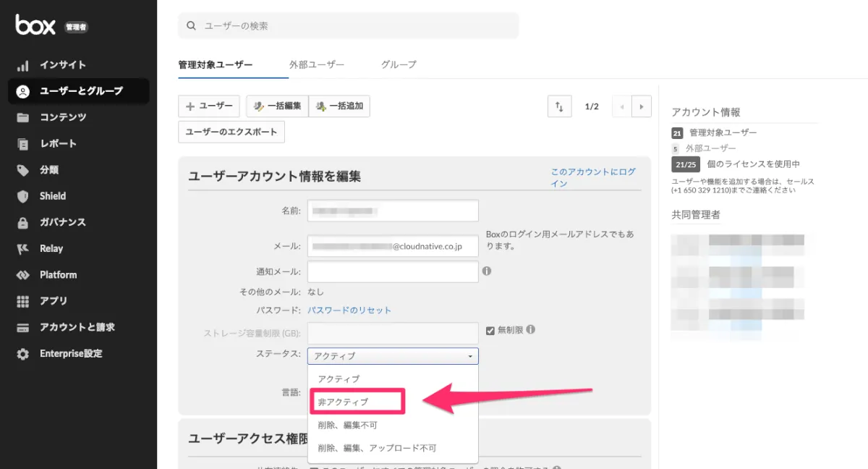Open Enterprise設定 gear icon
Image resolution: width=868 pixels, height=469 pixels.
(x=23, y=354)
